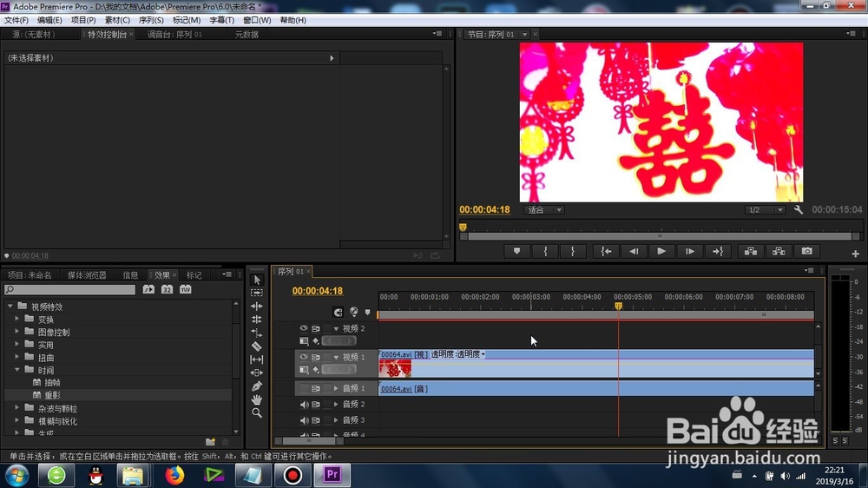Click the Mark In button

click(545, 252)
